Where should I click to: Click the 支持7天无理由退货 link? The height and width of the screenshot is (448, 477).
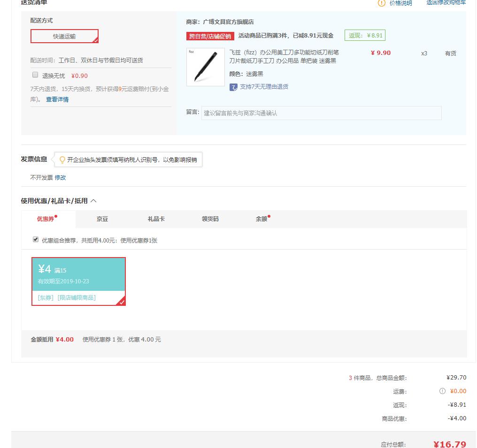[264, 87]
